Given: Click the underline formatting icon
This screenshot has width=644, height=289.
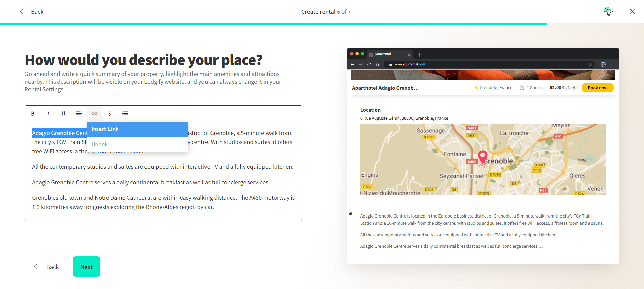Looking at the screenshot, I should (63, 114).
